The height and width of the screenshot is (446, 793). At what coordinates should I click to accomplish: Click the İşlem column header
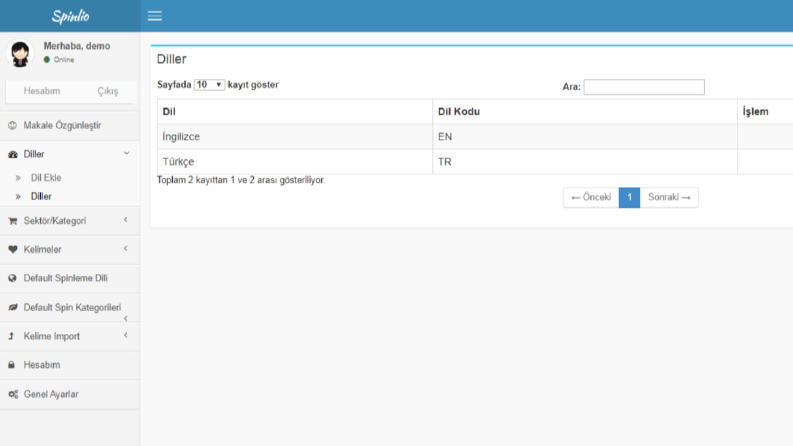[765, 112]
